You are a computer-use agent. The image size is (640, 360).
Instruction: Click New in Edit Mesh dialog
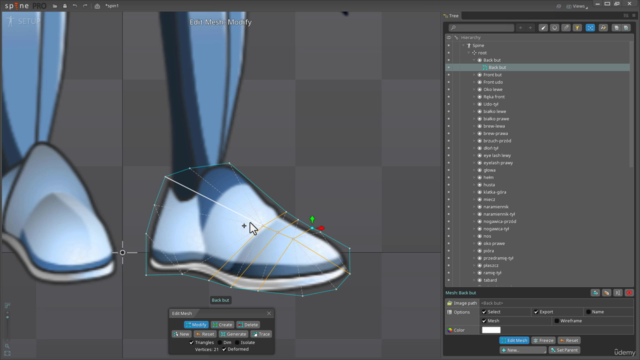tap(181, 334)
